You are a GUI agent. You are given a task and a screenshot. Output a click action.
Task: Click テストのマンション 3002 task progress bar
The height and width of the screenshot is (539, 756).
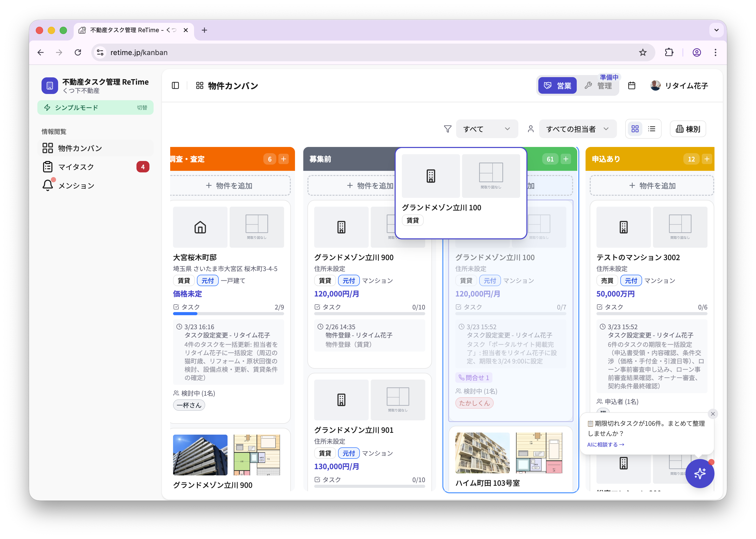651,314
